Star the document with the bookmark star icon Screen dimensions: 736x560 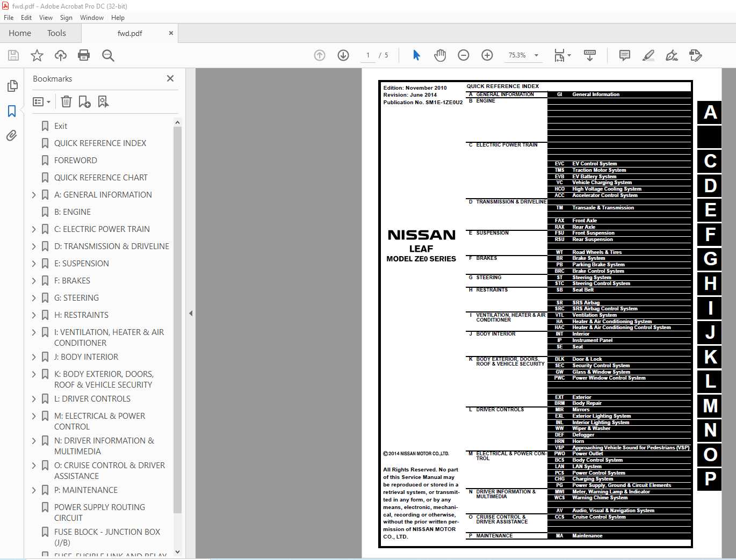coord(37,55)
